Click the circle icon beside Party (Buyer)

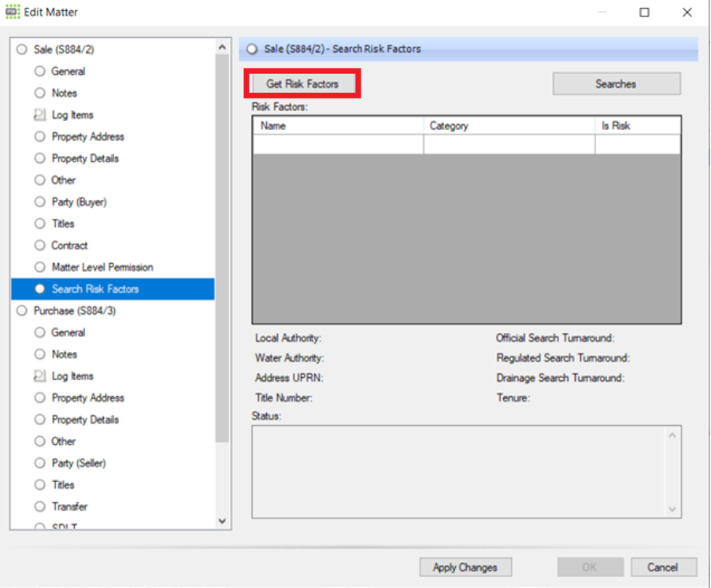(40, 202)
